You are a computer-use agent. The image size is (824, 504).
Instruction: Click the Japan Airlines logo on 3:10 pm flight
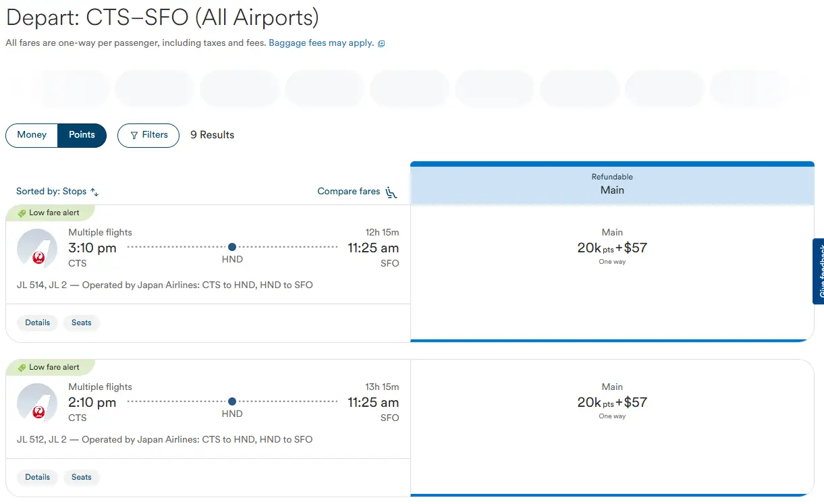pos(37,249)
